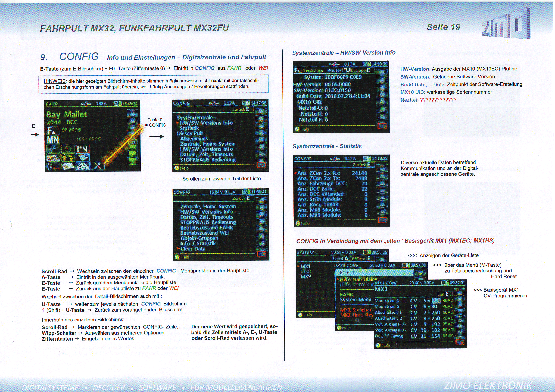
Task: Click Help info icon in 11:30:41 CONFIG screen
Action: tap(177, 257)
